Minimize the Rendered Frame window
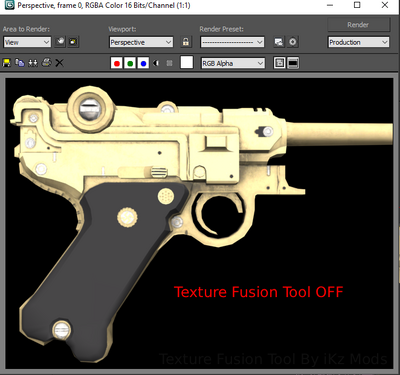This screenshot has width=400, height=375. (330, 5)
